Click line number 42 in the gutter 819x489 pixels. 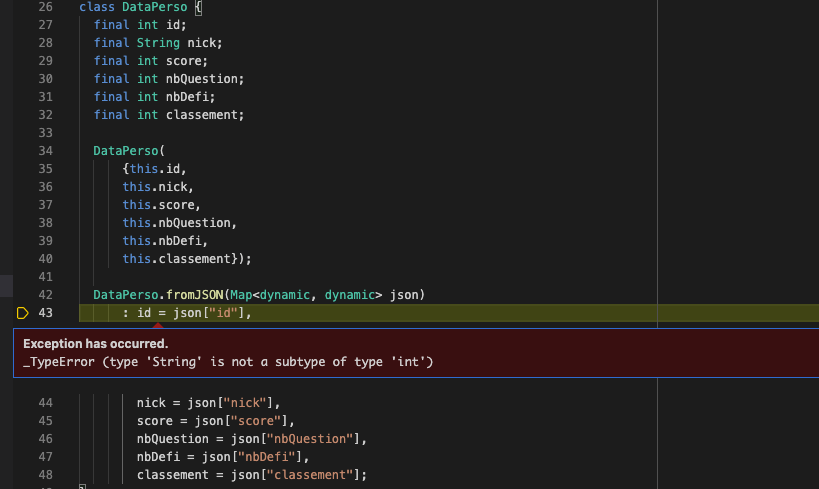45,294
